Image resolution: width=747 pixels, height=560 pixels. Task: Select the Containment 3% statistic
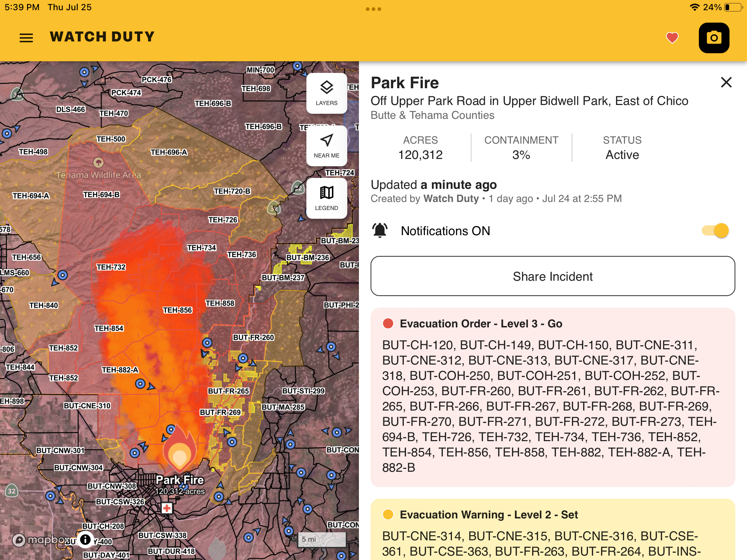click(x=521, y=148)
